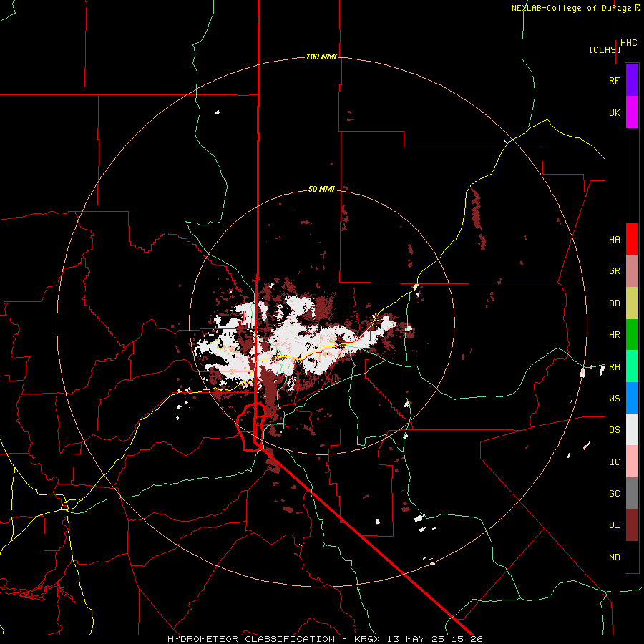This screenshot has width=644, height=644.
Task: Click the 13 MAY 25 date text
Action: point(416,639)
